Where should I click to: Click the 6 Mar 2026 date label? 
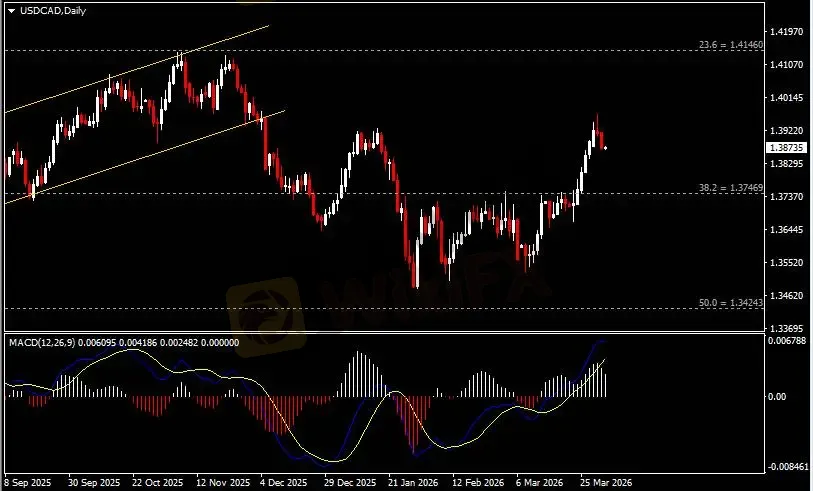(540, 483)
